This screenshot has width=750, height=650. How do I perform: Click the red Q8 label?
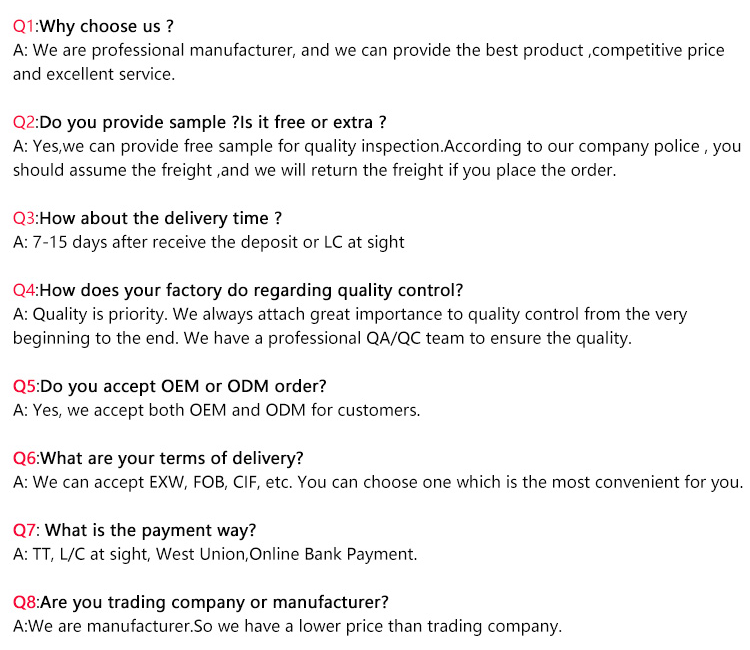pos(24,602)
